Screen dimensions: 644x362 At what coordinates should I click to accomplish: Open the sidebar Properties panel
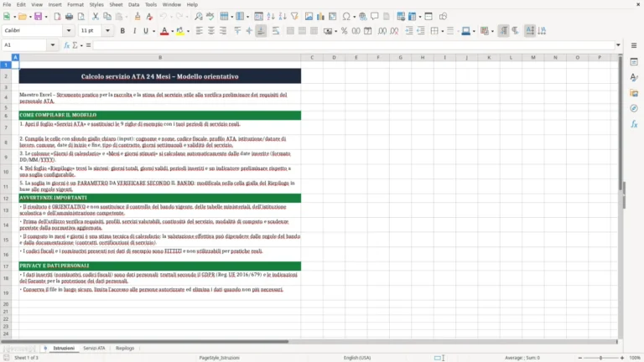(x=634, y=61)
